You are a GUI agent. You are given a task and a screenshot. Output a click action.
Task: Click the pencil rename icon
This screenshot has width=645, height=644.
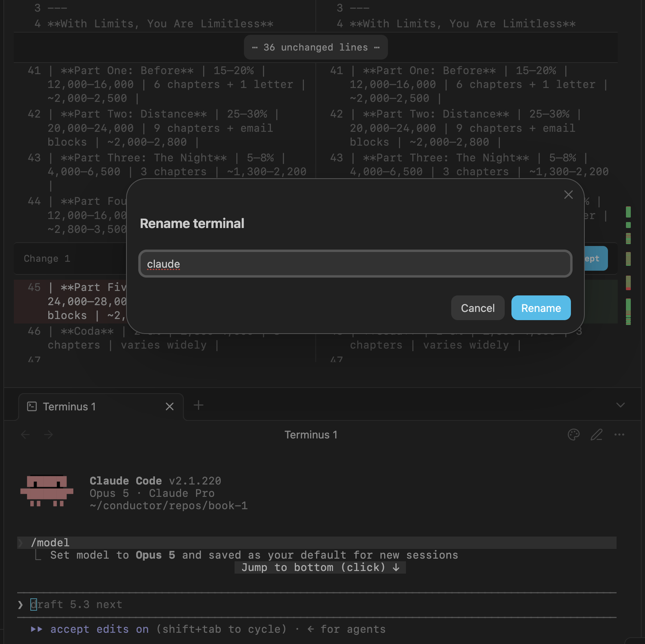click(596, 435)
